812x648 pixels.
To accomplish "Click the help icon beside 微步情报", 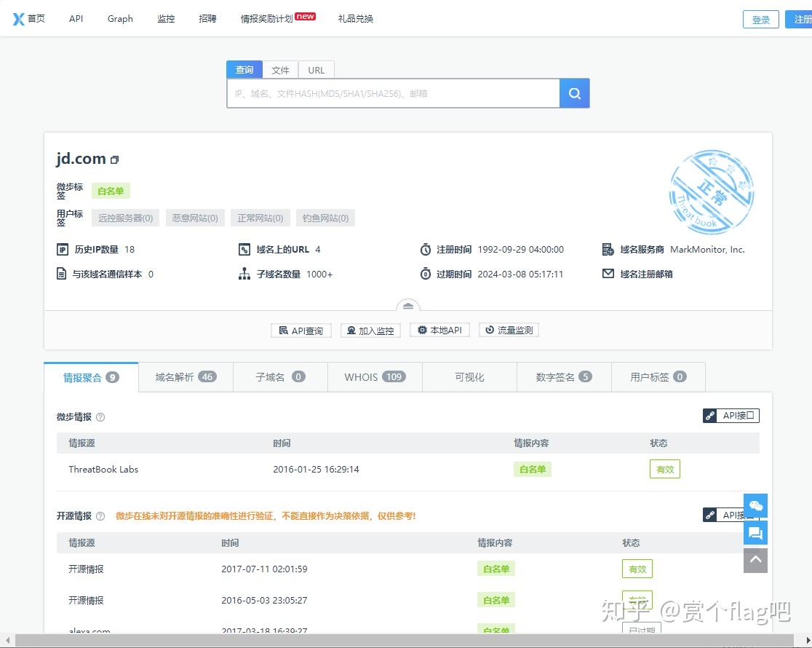I will (100, 416).
